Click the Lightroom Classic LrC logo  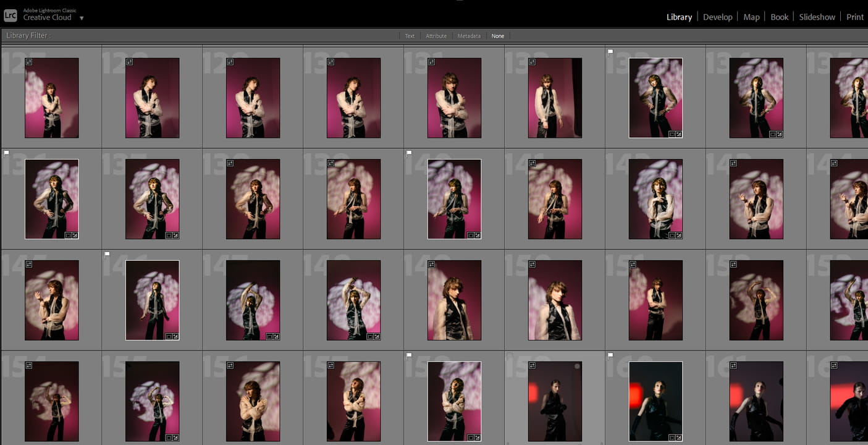point(11,16)
